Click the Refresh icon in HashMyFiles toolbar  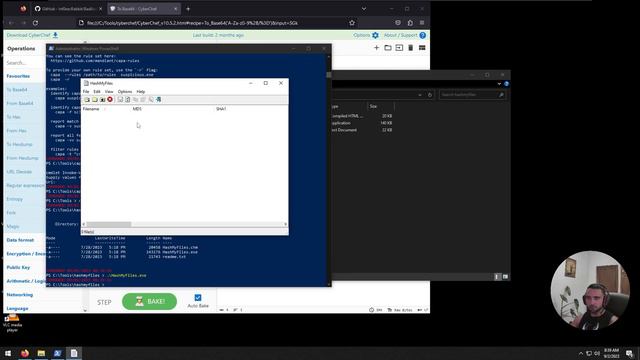click(128, 100)
